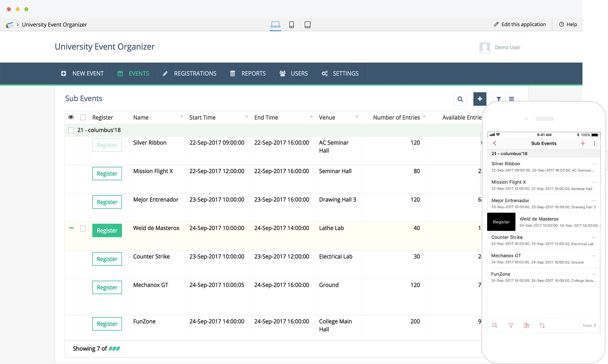Image resolution: width=608 pixels, height=364 pixels.
Task: Go to the REGISTRATIONS tab
Action: [189, 74]
